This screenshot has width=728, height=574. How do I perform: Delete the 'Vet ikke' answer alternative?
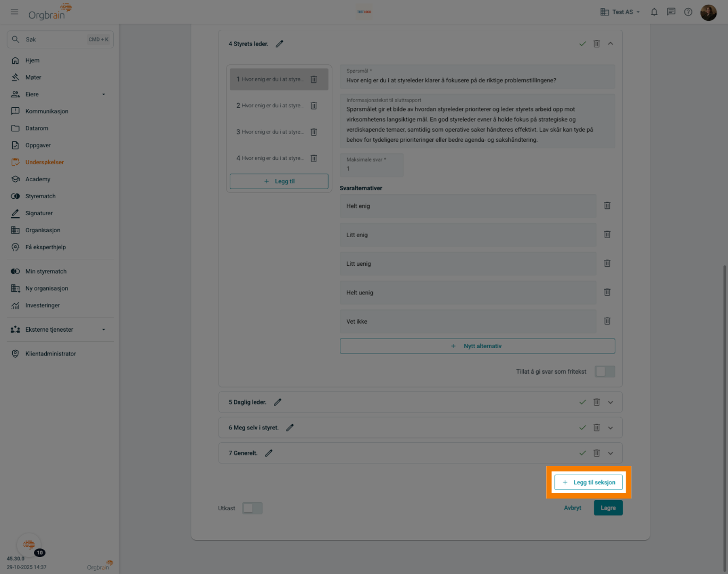point(607,321)
